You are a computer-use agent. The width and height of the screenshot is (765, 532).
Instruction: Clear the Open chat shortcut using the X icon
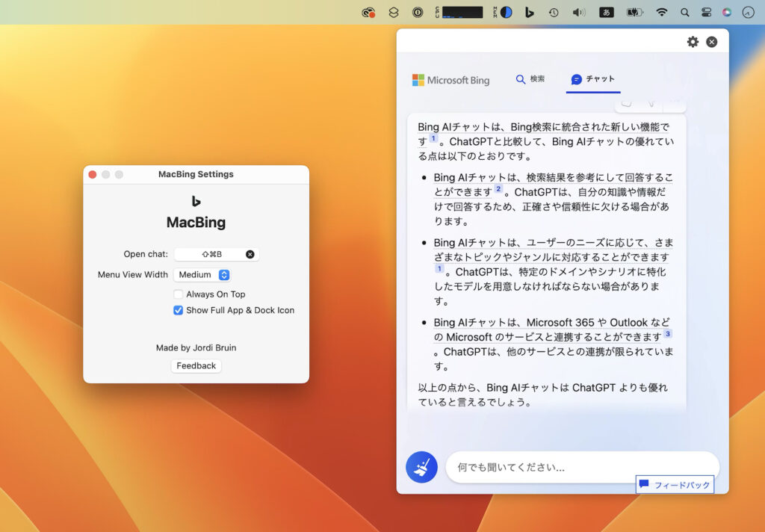tap(250, 254)
